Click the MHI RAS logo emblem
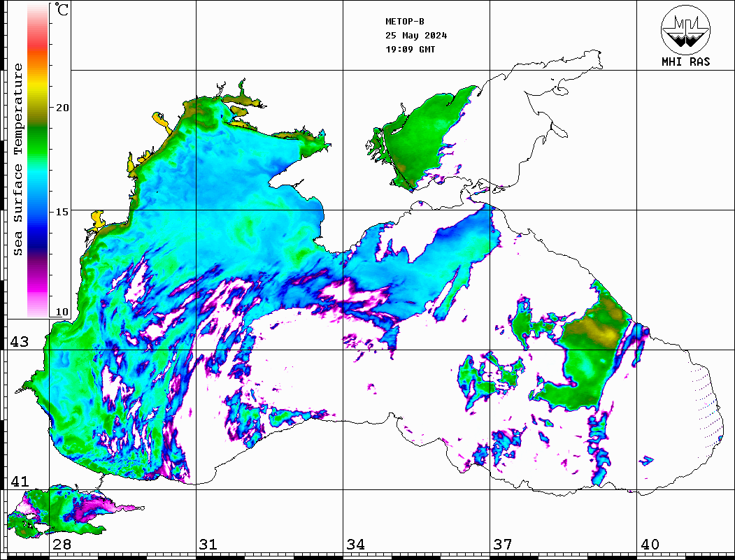Viewport: 735px width, 560px height. pyautogui.click(x=685, y=29)
